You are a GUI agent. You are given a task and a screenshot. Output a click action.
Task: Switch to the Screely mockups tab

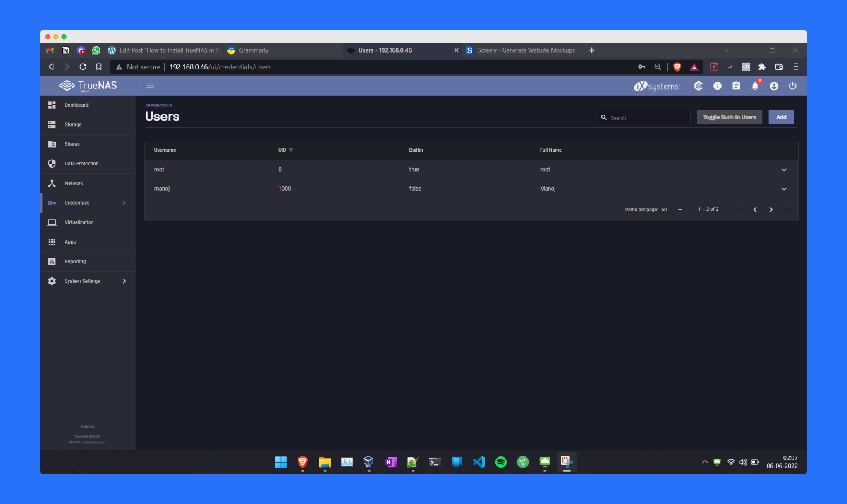click(526, 50)
